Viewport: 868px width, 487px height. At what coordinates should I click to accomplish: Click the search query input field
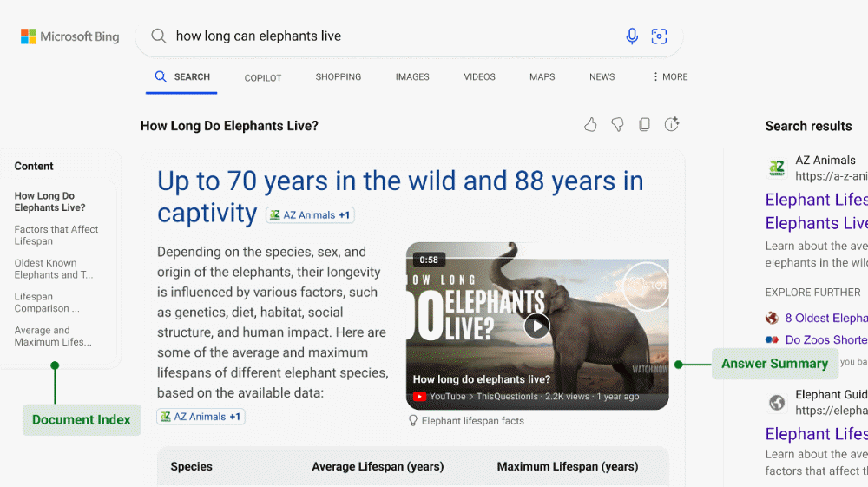[391, 36]
